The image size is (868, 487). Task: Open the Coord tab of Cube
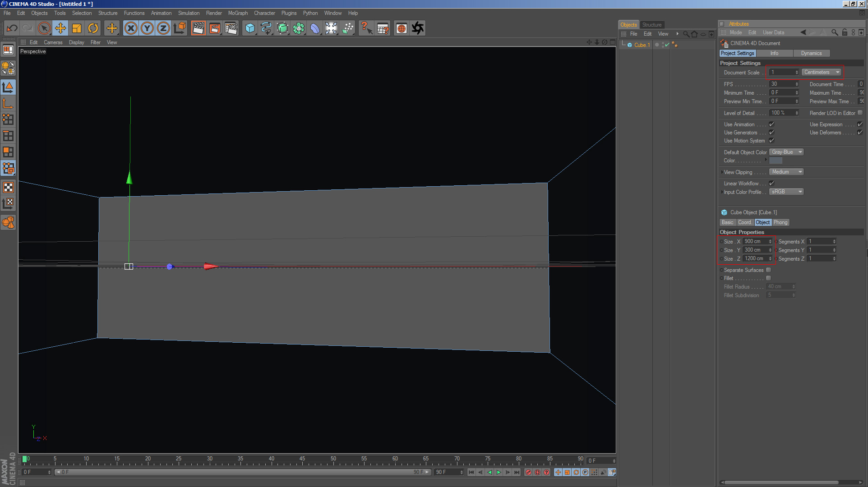coord(744,222)
